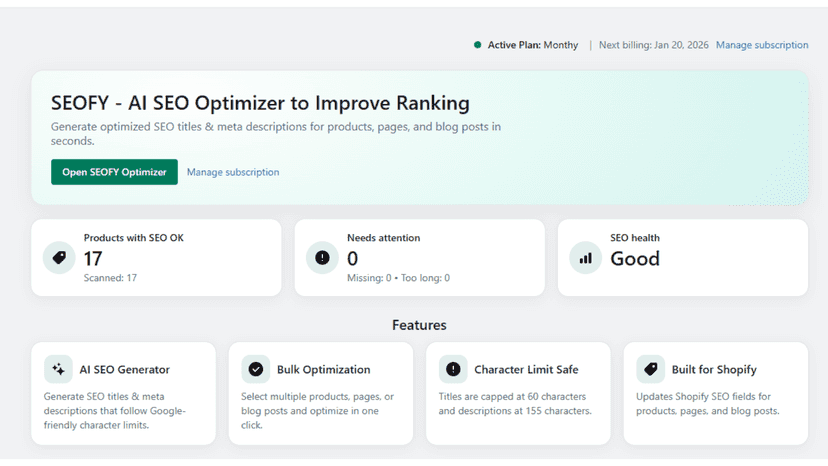The image size is (828, 466).
Task: Click 'Generate SEO titles & meta descriptions that follow' text
Action: 115,411
